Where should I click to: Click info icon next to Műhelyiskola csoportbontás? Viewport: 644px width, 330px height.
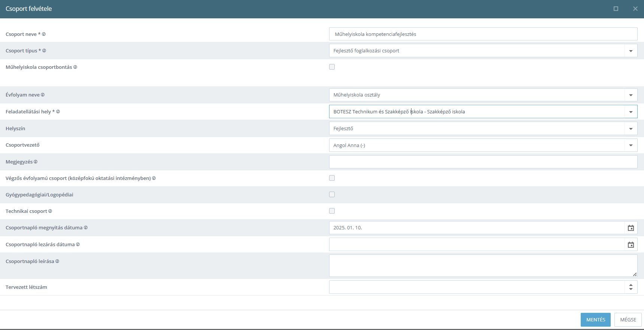75,67
